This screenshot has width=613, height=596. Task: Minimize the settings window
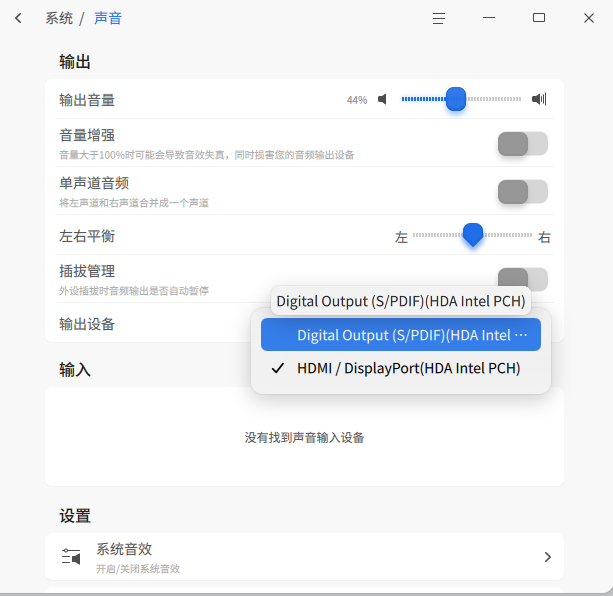(x=489, y=18)
